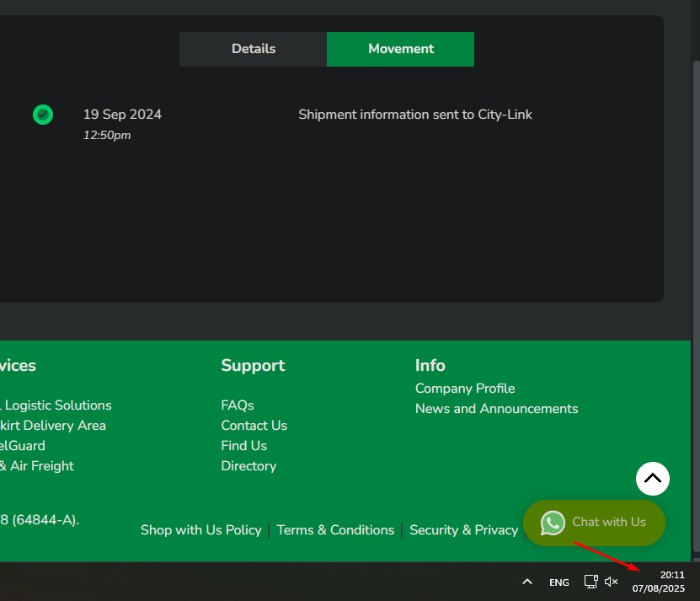The height and width of the screenshot is (601, 700).
Task: Click the scroll-to-top arrow button
Action: (x=652, y=479)
